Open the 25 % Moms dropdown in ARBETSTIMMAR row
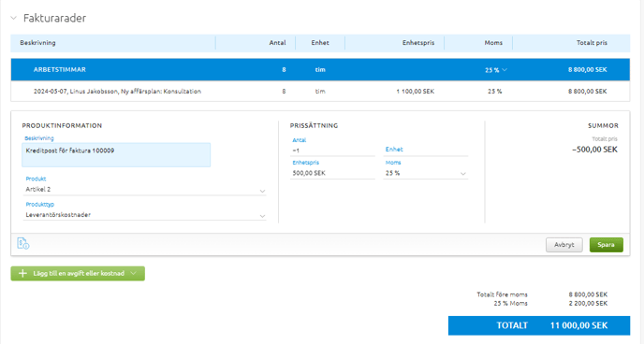The width and height of the screenshot is (644, 344). [x=496, y=70]
